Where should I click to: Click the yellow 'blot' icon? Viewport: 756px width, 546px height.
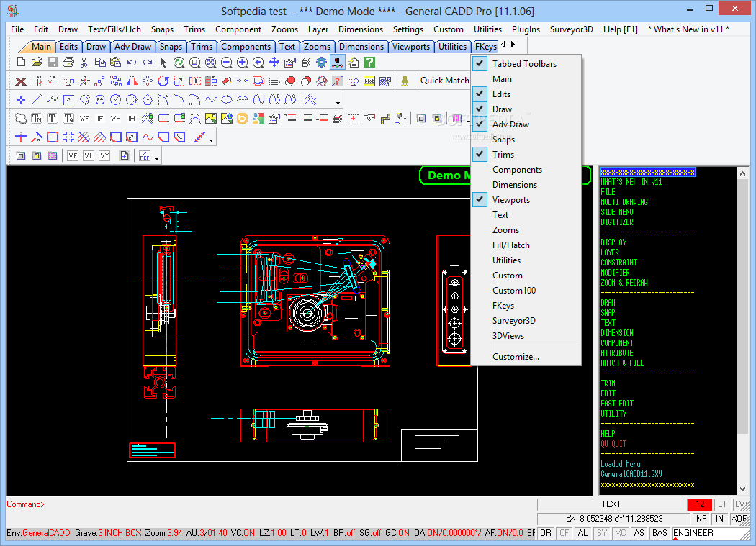click(369, 81)
